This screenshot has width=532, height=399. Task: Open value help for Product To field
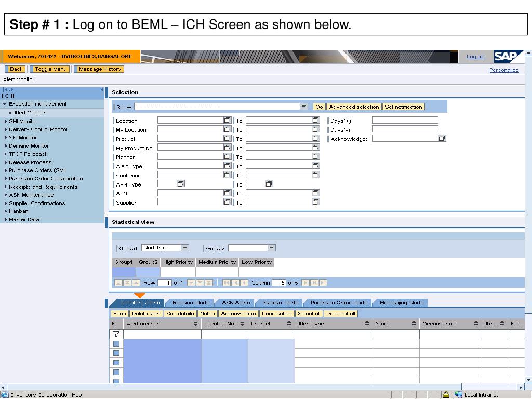click(x=315, y=138)
